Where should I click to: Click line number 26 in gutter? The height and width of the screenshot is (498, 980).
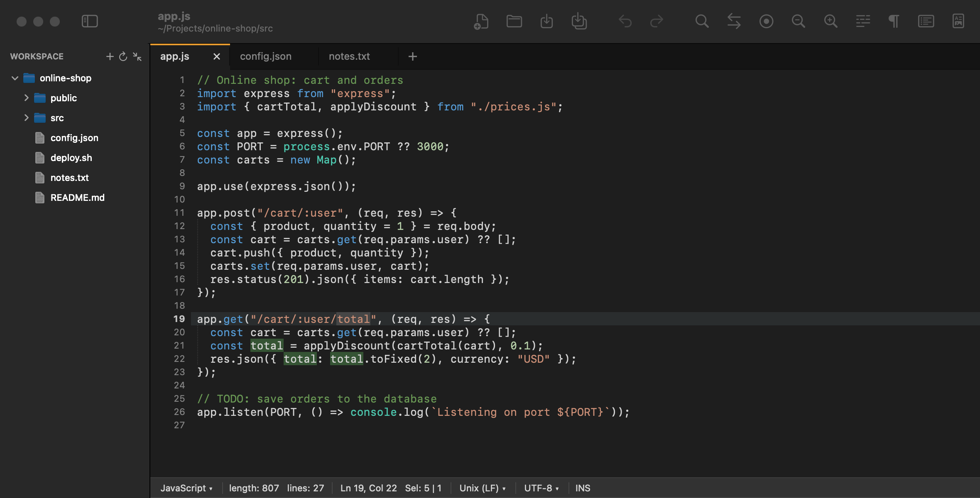click(x=179, y=412)
